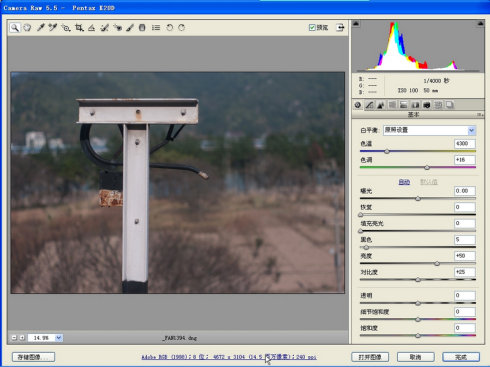
Task: Select the Hand tool
Action: 27,28
